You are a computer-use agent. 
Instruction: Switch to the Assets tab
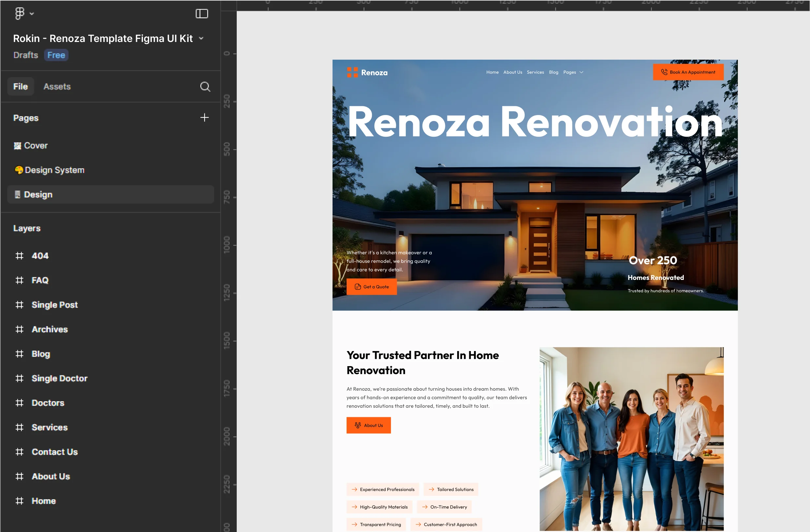click(57, 87)
